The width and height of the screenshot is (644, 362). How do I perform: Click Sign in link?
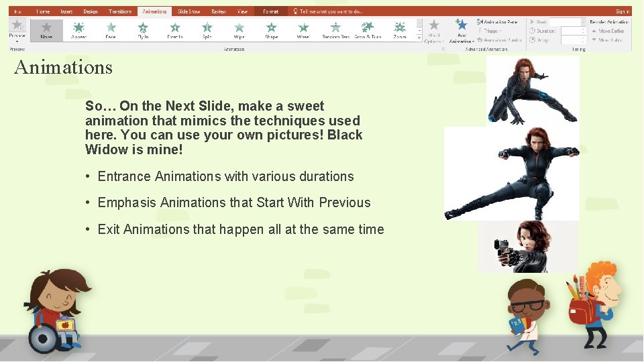[623, 11]
